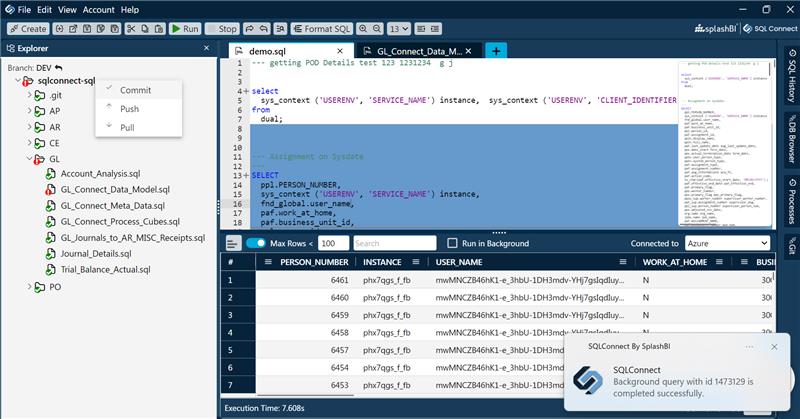Expand the PO folder
Image resolution: width=800 pixels, height=419 pixels.
coord(30,287)
